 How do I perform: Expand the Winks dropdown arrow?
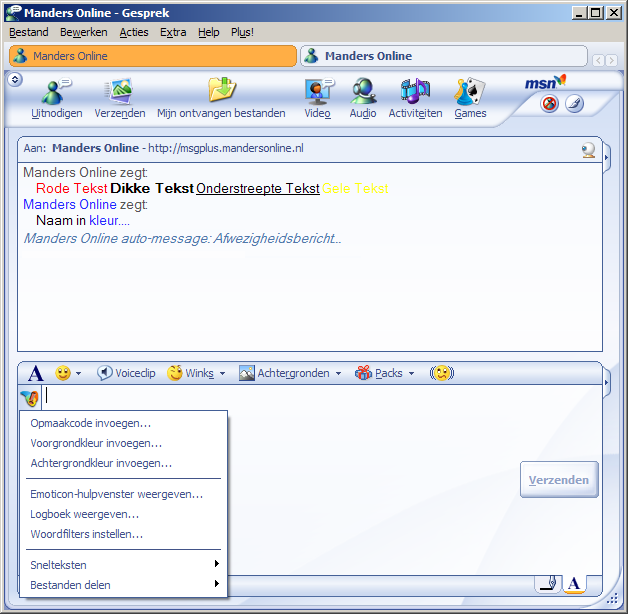coord(222,373)
